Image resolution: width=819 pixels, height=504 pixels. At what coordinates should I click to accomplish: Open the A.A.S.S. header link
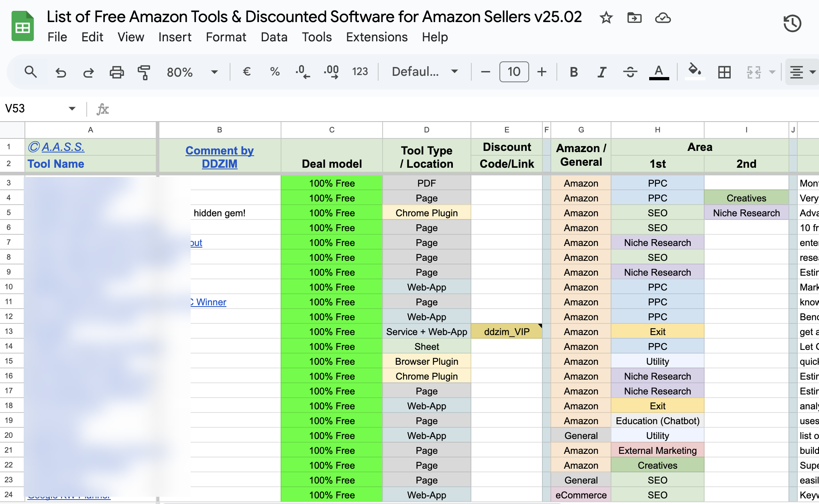coord(63,147)
